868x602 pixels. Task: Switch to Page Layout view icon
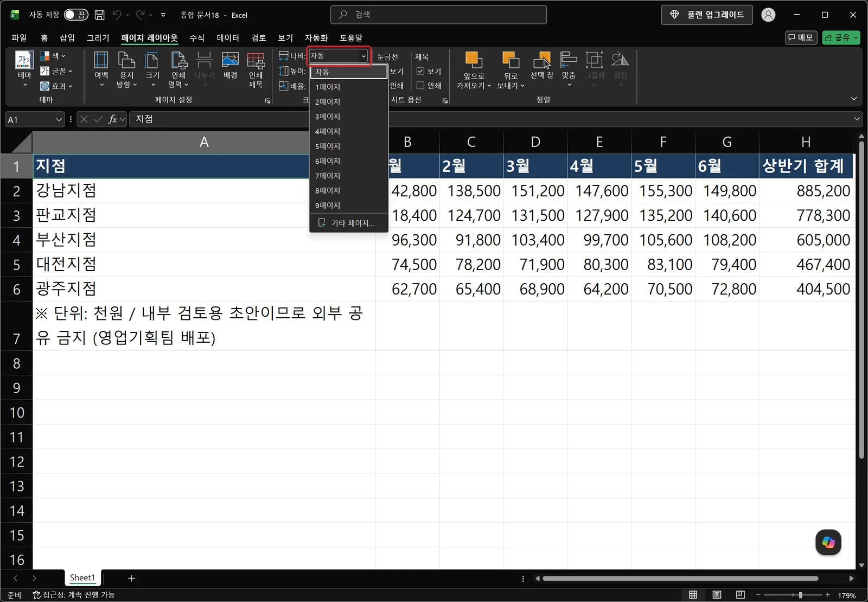(x=717, y=595)
